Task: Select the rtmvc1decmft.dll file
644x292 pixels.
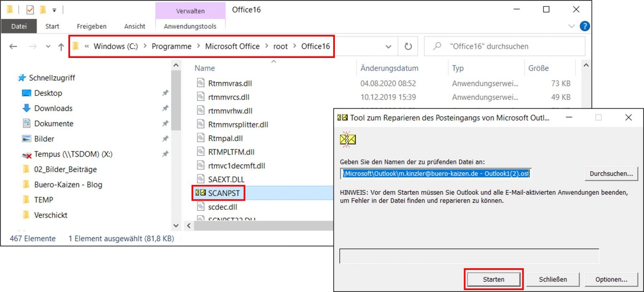Action: point(236,166)
